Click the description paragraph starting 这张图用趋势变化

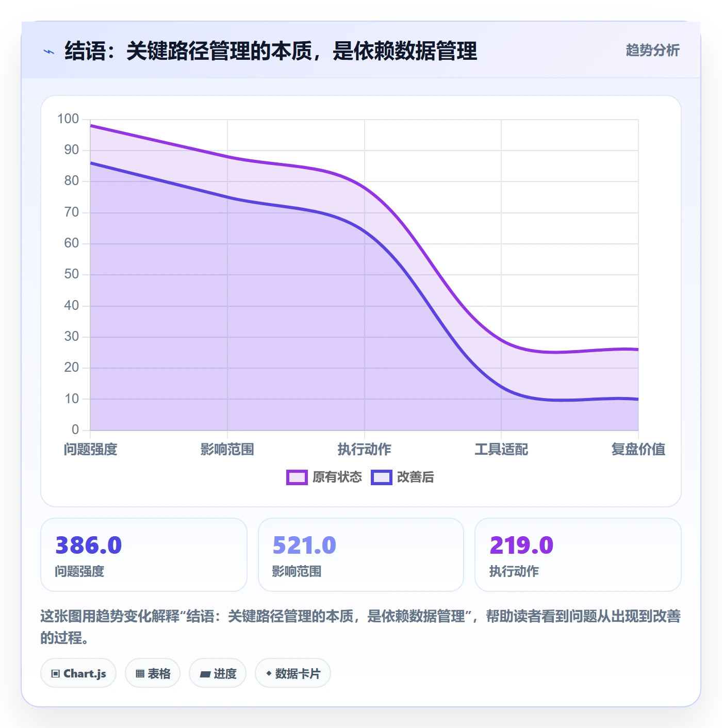point(360,627)
